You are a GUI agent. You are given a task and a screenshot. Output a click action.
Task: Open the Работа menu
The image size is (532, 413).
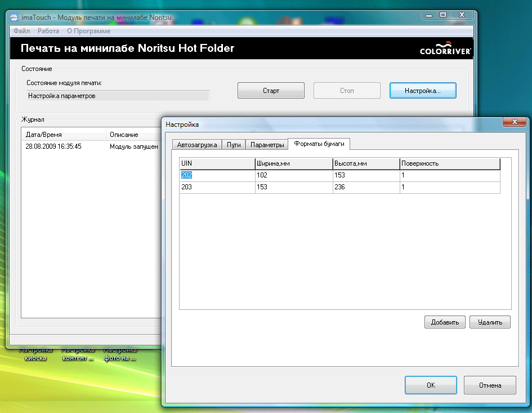coord(48,31)
